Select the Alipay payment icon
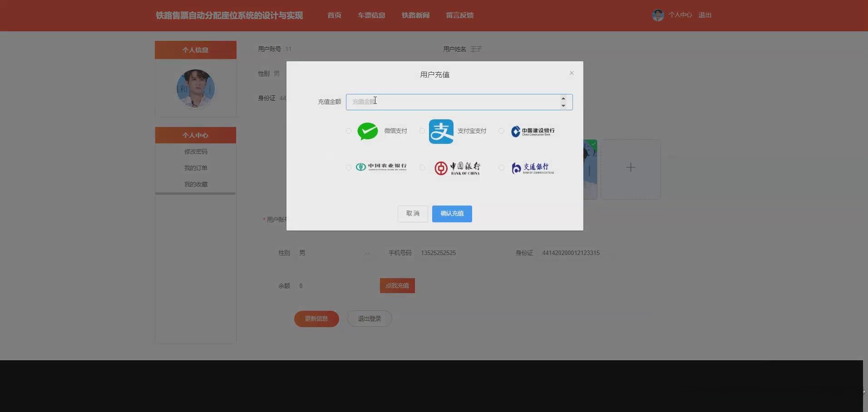This screenshot has height=412, width=868. [x=441, y=131]
